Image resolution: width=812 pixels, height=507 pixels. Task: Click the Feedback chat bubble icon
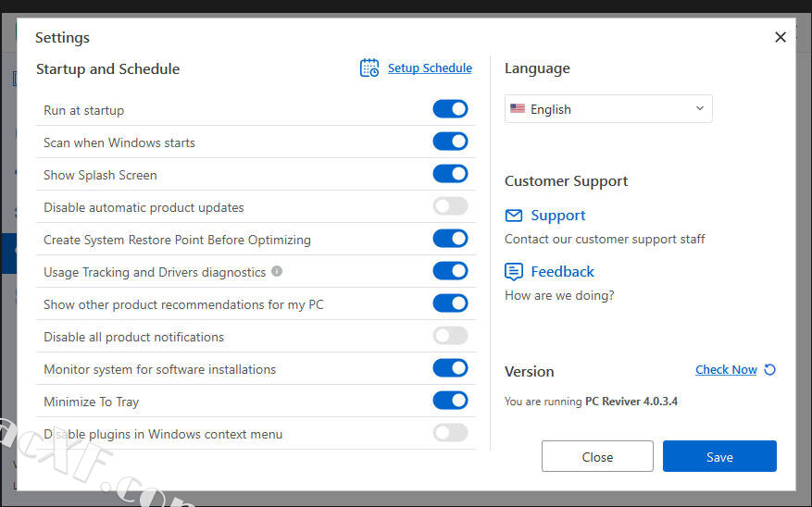point(514,272)
